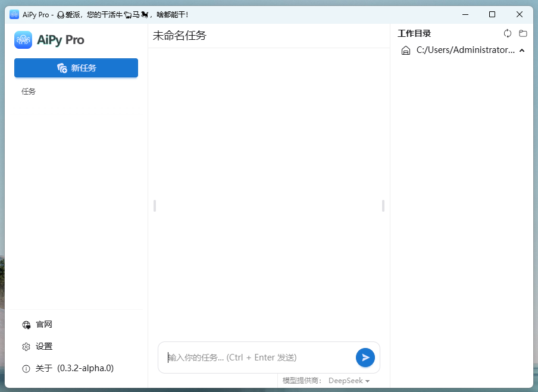The width and height of the screenshot is (538, 392).
Task: Click the left sidebar splitter handle
Action: (155, 206)
